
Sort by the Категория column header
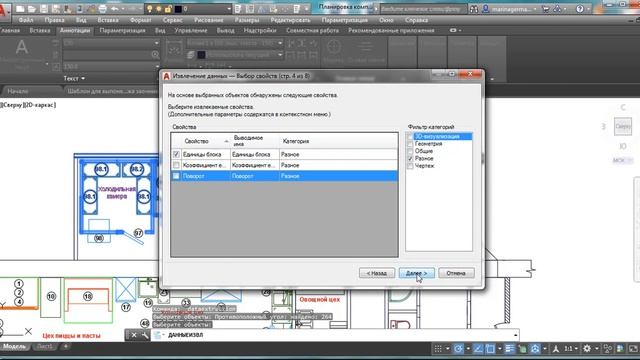tap(338, 141)
